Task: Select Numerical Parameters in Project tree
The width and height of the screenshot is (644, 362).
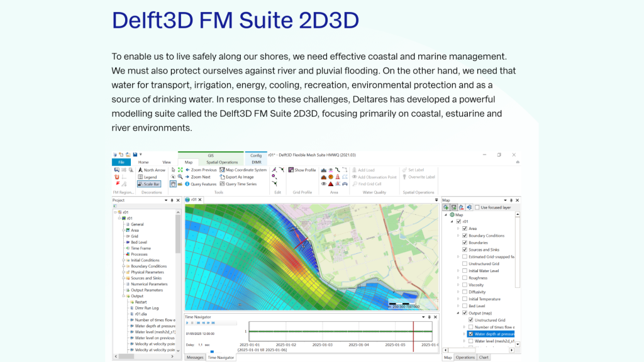Action: click(149, 284)
